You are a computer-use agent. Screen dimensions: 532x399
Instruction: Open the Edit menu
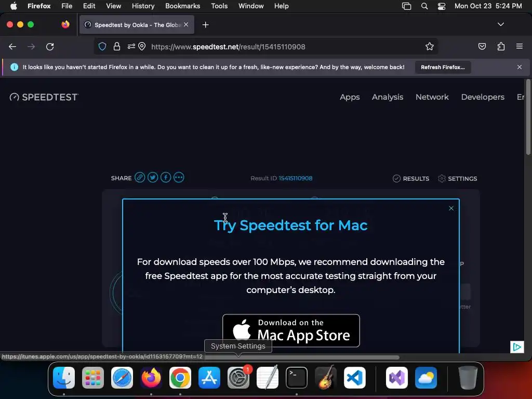pos(89,6)
